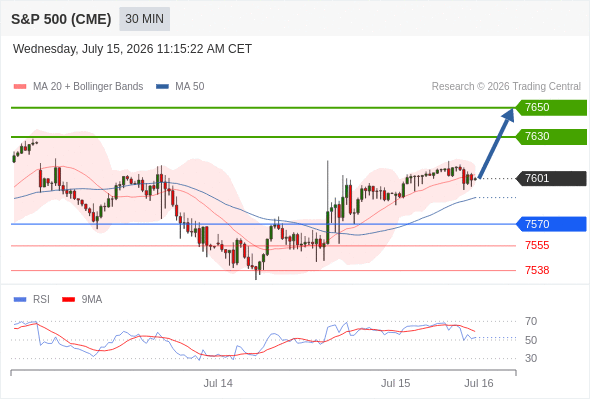Select the 7630 green resistance label

pos(551,137)
